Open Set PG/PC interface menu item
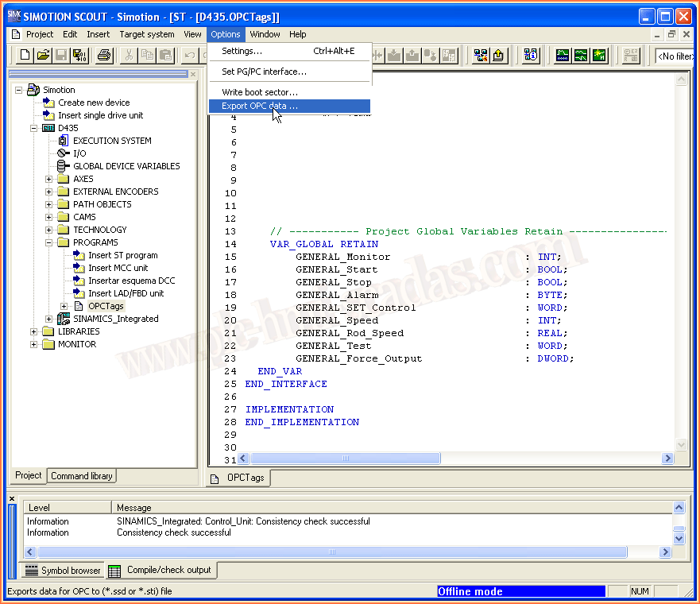The height and width of the screenshot is (604, 700). click(x=264, y=72)
